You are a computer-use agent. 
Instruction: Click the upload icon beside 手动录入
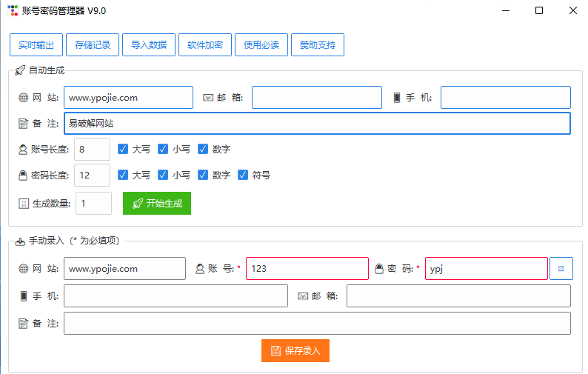pyautogui.click(x=20, y=241)
